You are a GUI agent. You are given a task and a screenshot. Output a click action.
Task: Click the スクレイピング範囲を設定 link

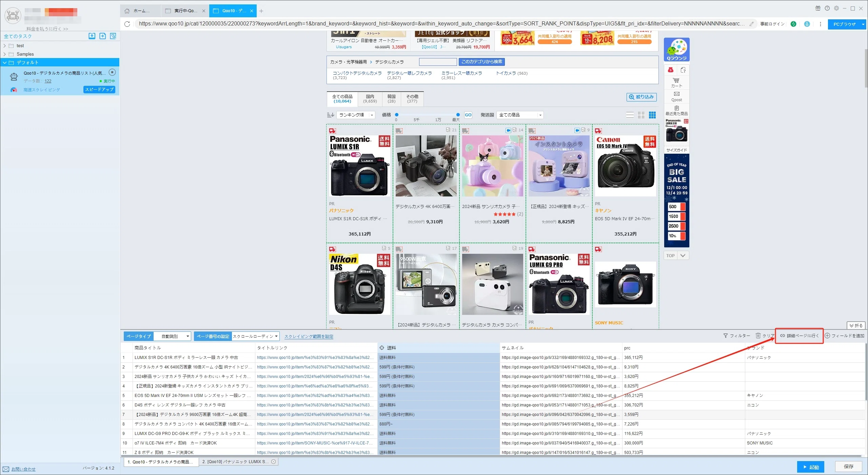tap(309, 337)
